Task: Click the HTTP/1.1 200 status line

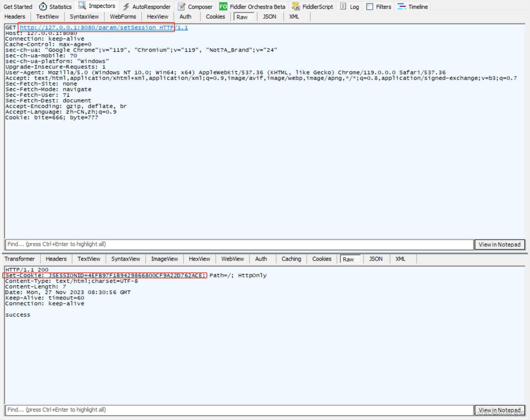Action: (x=27, y=270)
